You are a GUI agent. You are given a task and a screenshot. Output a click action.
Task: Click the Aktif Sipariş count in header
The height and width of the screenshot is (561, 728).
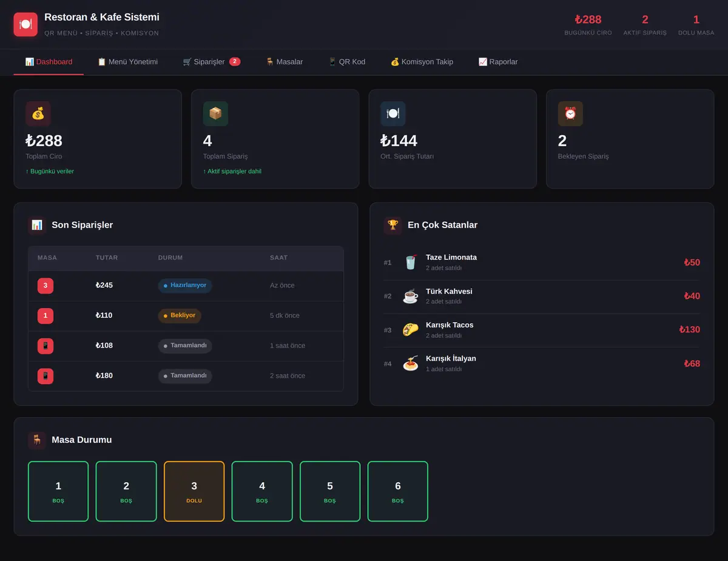point(645,19)
